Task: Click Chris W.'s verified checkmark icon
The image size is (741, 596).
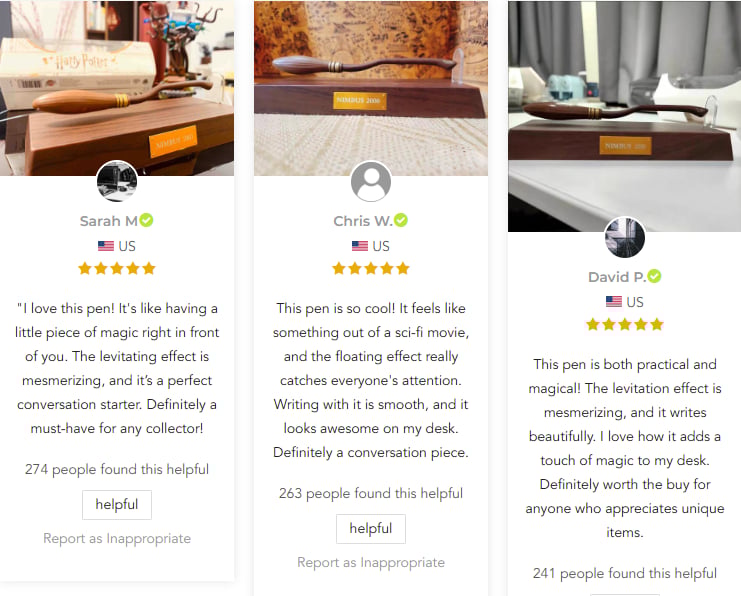Action: tap(401, 220)
